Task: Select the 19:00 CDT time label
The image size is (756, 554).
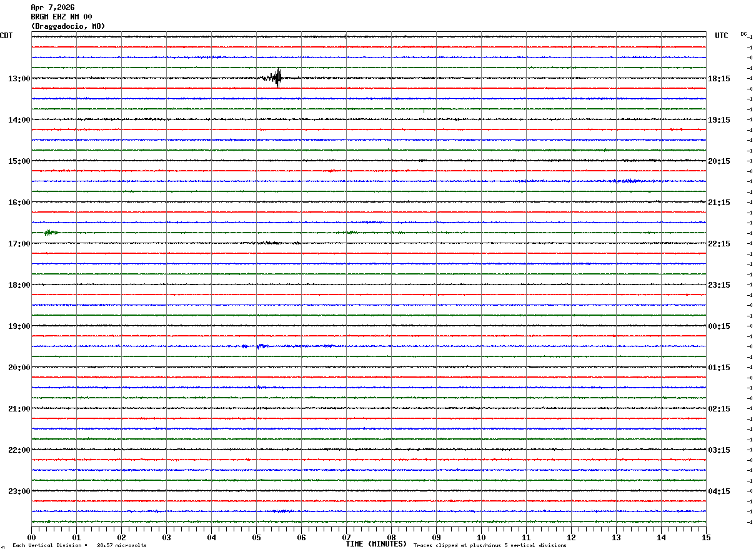Action: (x=19, y=326)
